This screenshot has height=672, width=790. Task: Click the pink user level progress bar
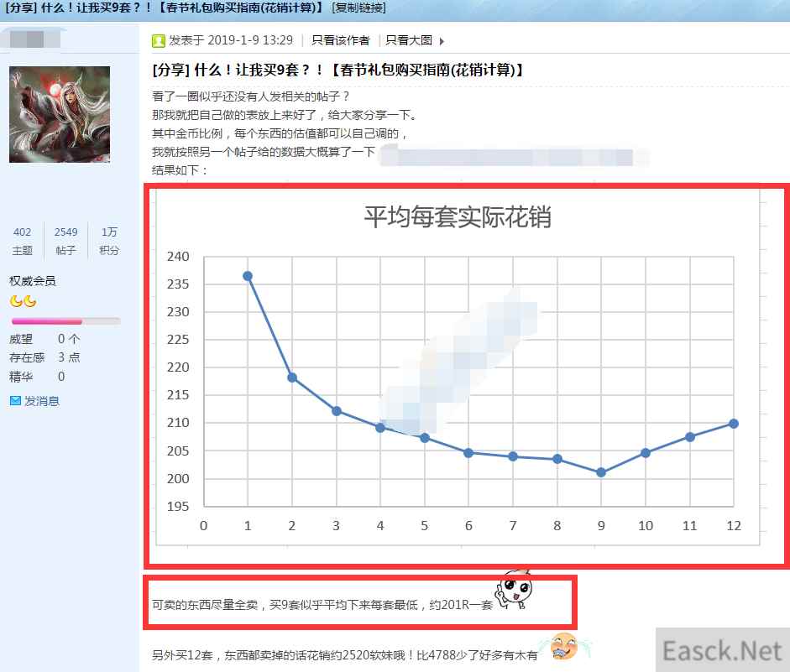[65, 321]
